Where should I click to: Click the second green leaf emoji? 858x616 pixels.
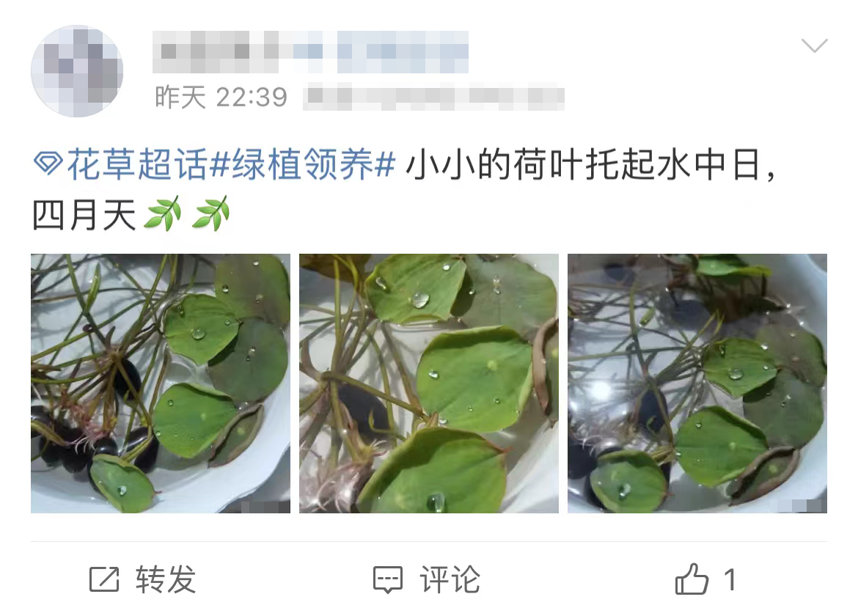click(211, 214)
